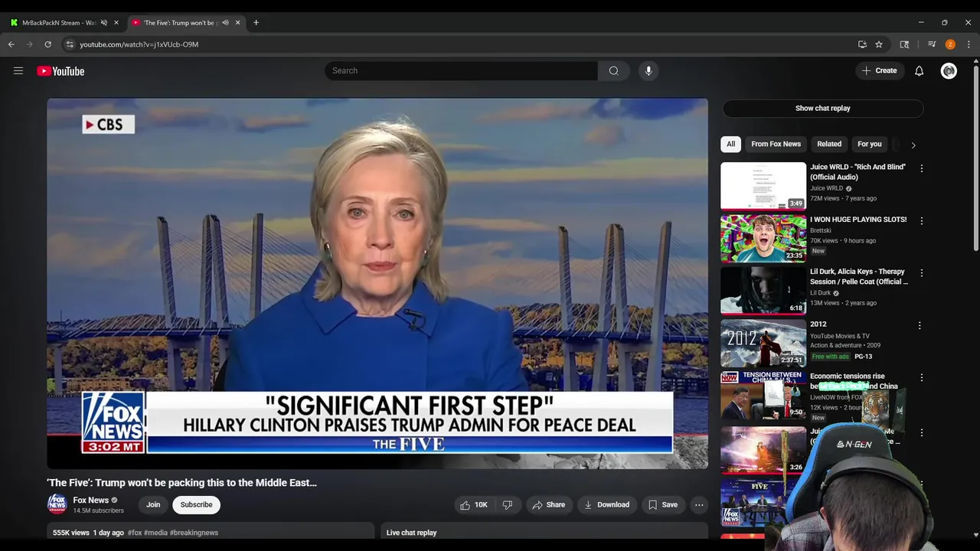Viewport: 980px width, 551px height.
Task: Open Lil Durk Therapy Session video thumbnail
Action: tap(763, 291)
